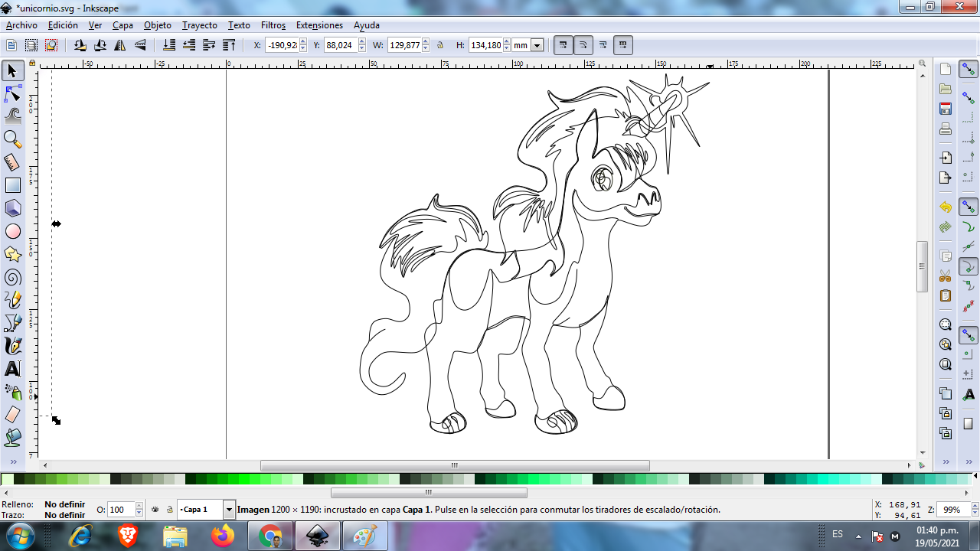Open the Objeto menu
This screenshot has height=551, width=980.
pyautogui.click(x=158, y=25)
